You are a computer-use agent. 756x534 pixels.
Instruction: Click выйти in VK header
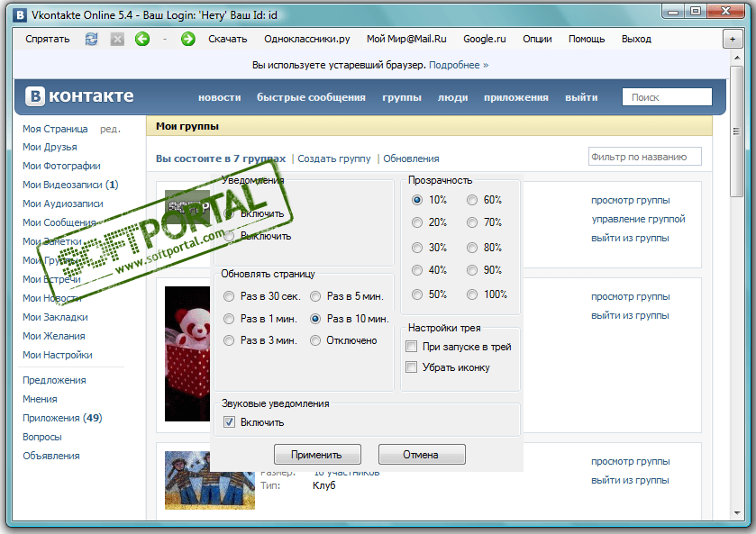(581, 97)
